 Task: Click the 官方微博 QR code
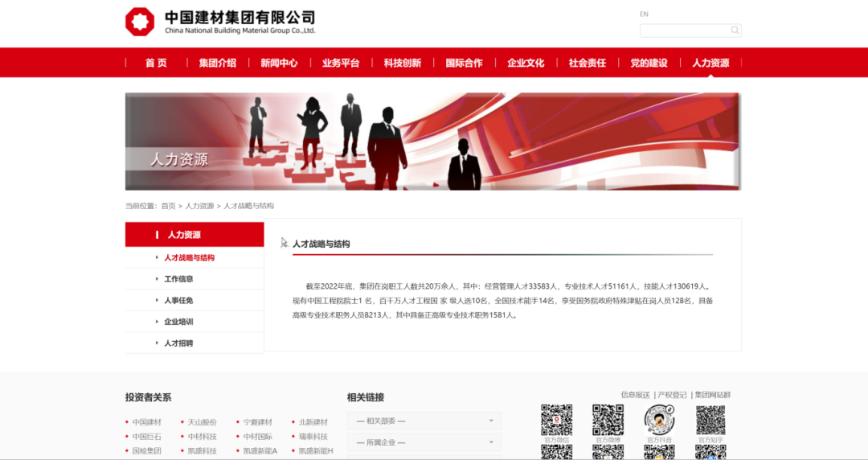[x=608, y=420]
